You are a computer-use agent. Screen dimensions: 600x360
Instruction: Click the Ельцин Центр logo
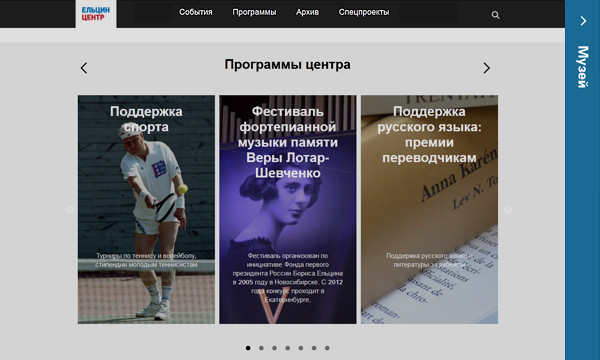pyautogui.click(x=96, y=14)
